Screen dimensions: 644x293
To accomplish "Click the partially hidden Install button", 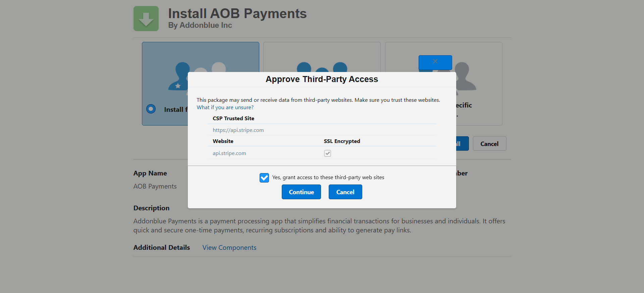I will coord(462,144).
